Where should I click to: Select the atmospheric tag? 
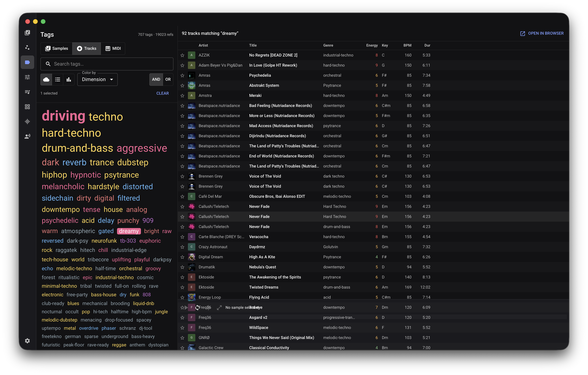[x=78, y=231]
